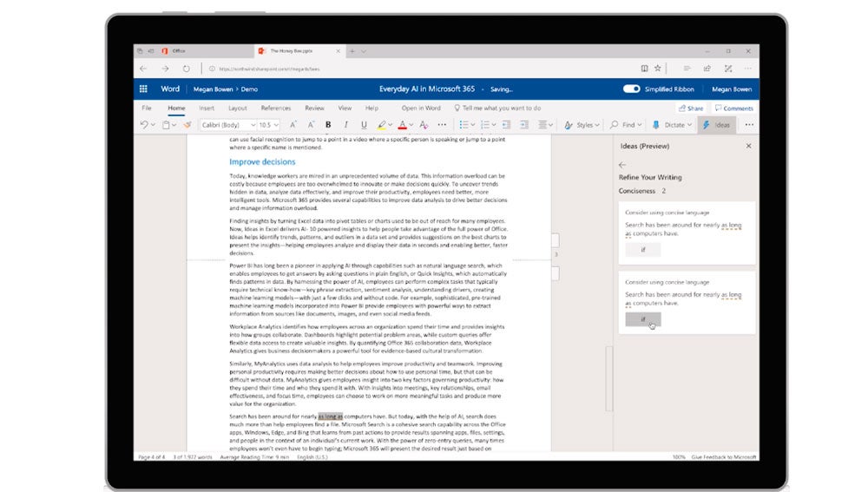Start Dictate with the microphone
Viewport: 868px width, 492px height.
[x=672, y=125]
